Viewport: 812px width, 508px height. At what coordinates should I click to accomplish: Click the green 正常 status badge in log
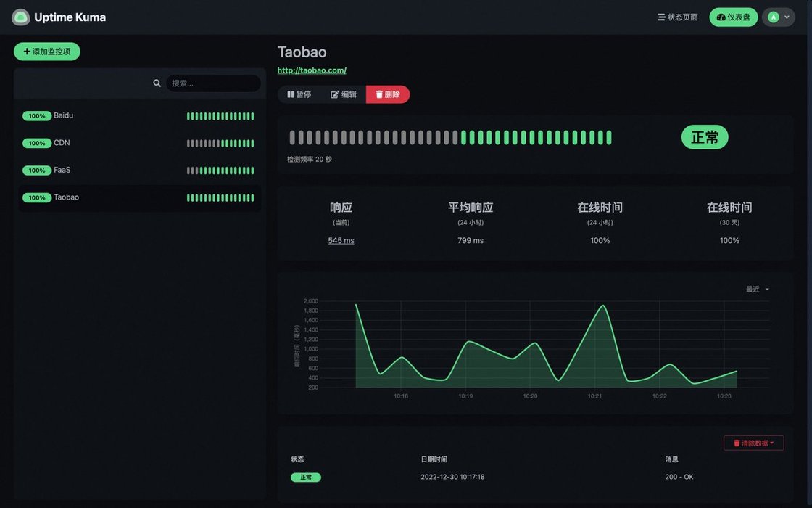tap(305, 478)
